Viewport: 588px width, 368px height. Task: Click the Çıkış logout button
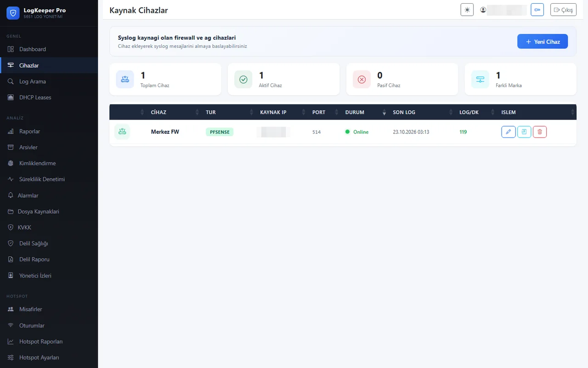click(x=563, y=10)
